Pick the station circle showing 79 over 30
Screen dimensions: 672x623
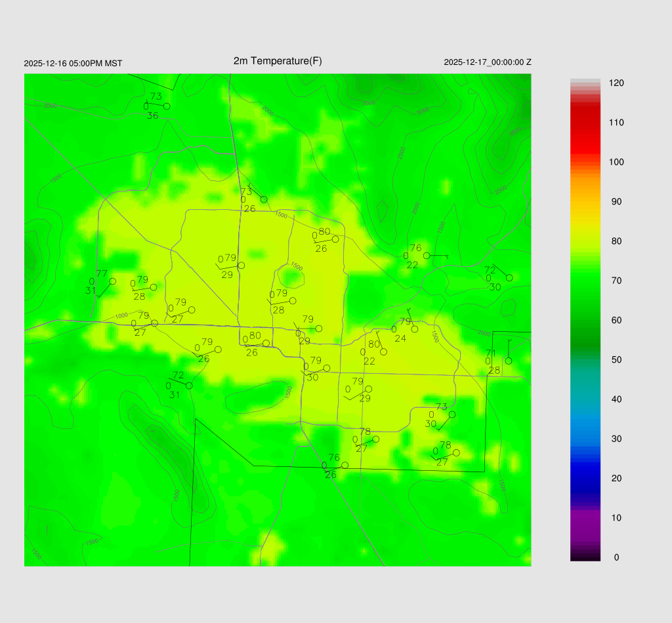(x=327, y=368)
